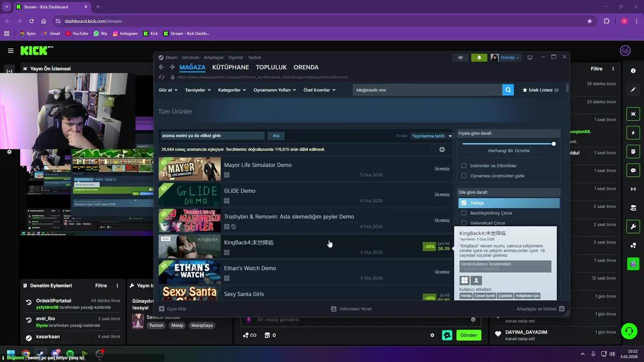Open the green headset support button

click(x=629, y=331)
